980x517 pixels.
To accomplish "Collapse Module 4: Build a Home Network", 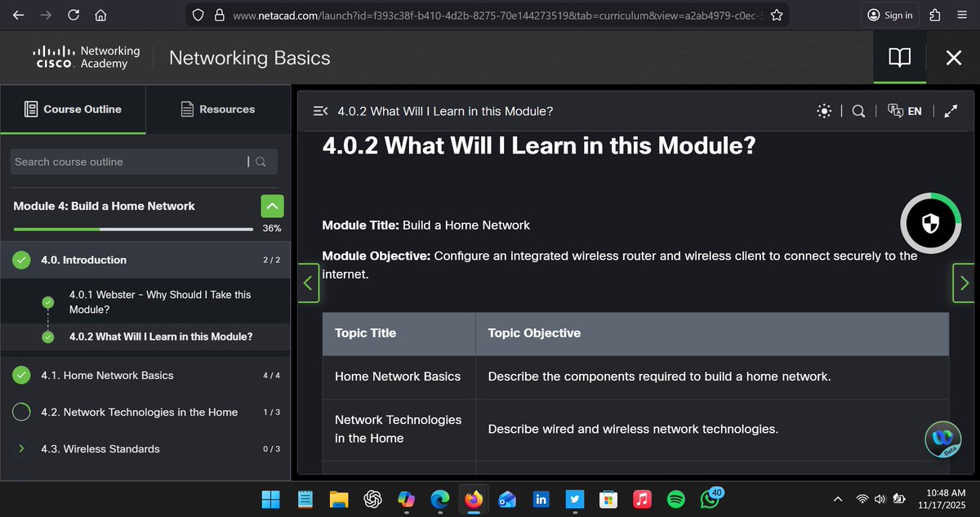I will [x=272, y=206].
